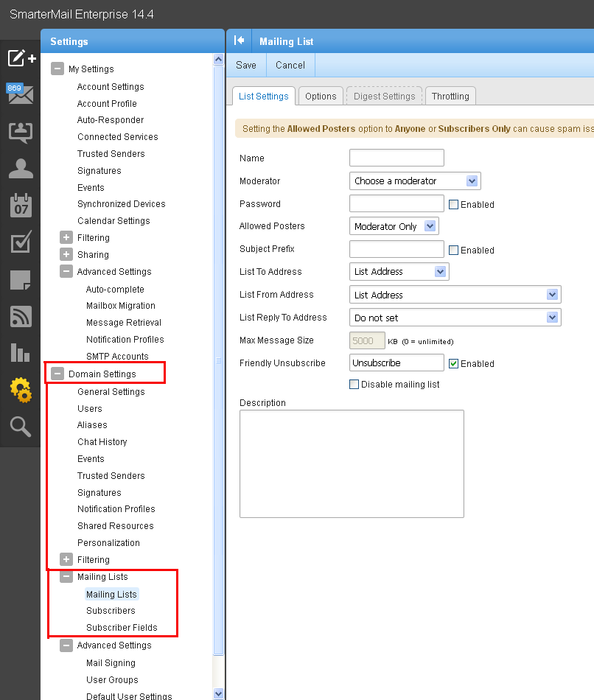Screen dimensions: 594x700
Task: Open the tasks checkmark icon
Action: 21,242
